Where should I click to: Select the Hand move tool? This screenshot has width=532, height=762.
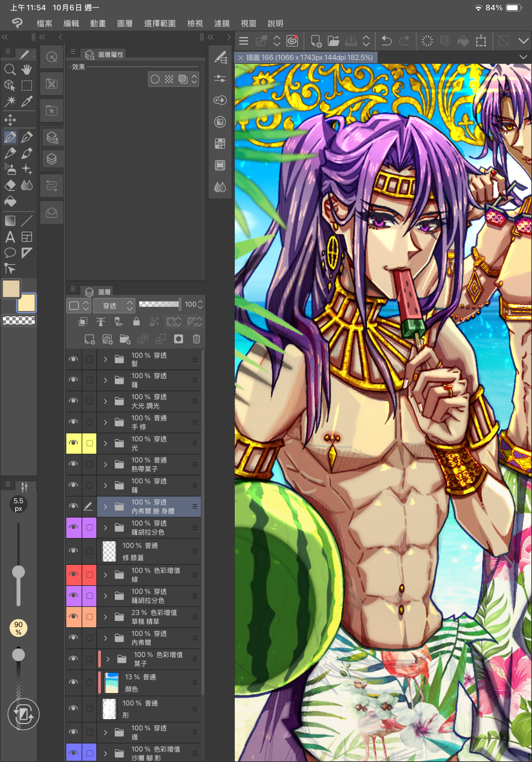coord(26,70)
